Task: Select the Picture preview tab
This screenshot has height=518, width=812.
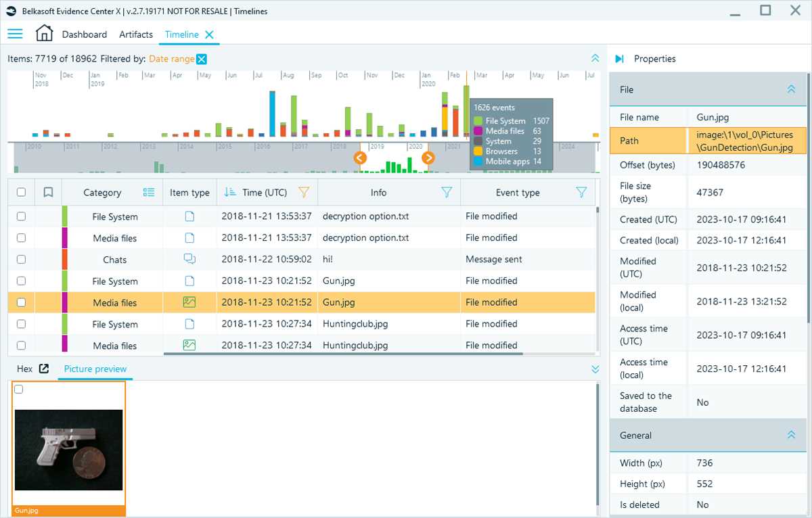Action: 95,369
